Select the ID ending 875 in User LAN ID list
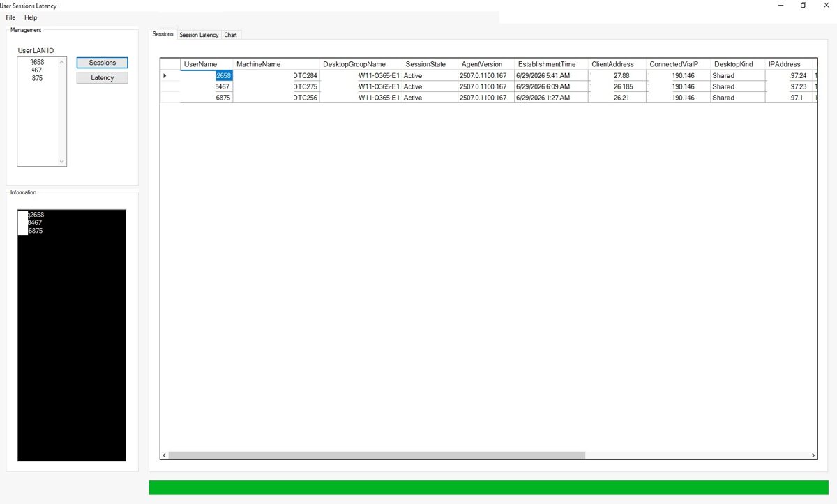 (37, 79)
